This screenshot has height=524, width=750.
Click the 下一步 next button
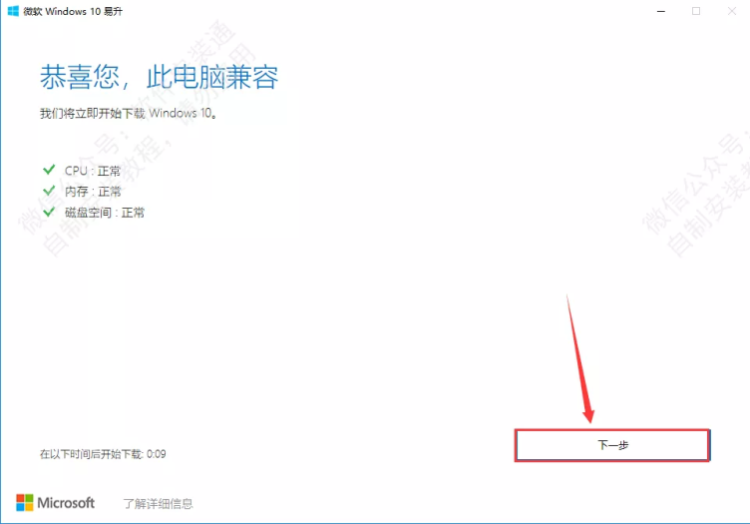(x=612, y=445)
